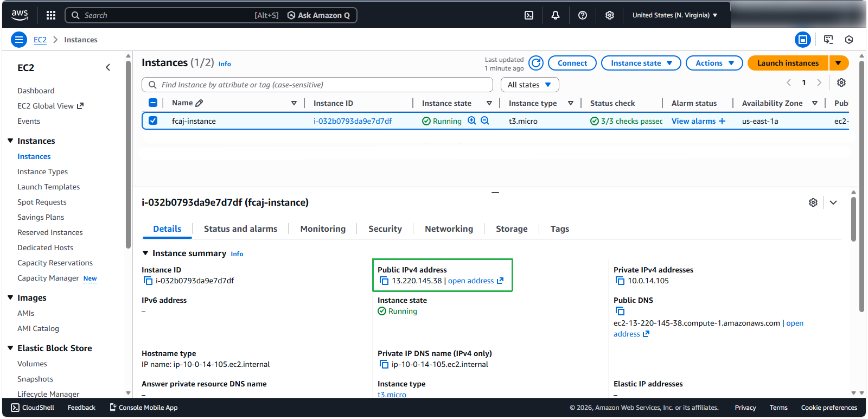
Task: Switch to the Monitoring tab
Action: tap(323, 229)
